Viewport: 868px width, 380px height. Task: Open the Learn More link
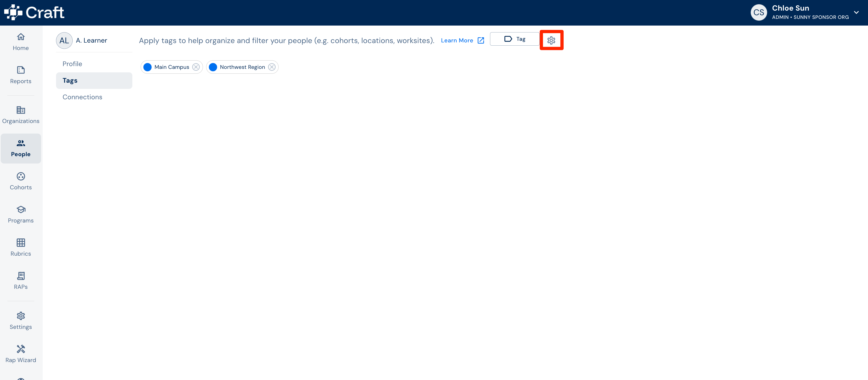(x=462, y=40)
